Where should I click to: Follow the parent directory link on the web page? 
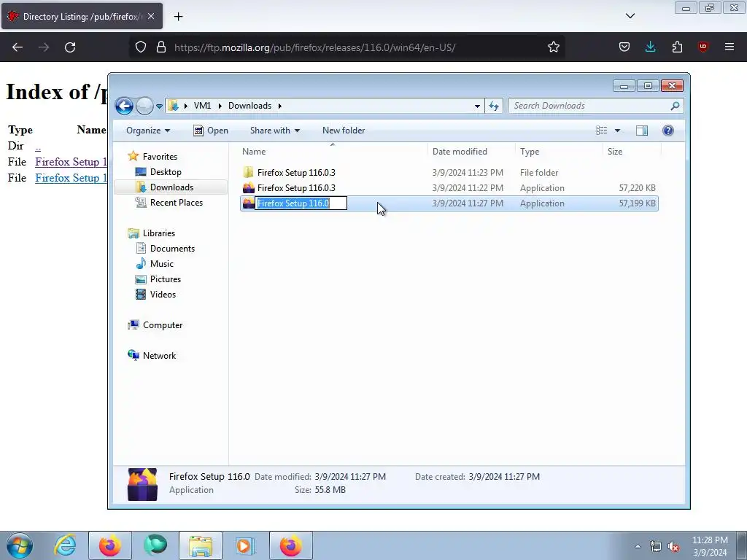[38, 147]
